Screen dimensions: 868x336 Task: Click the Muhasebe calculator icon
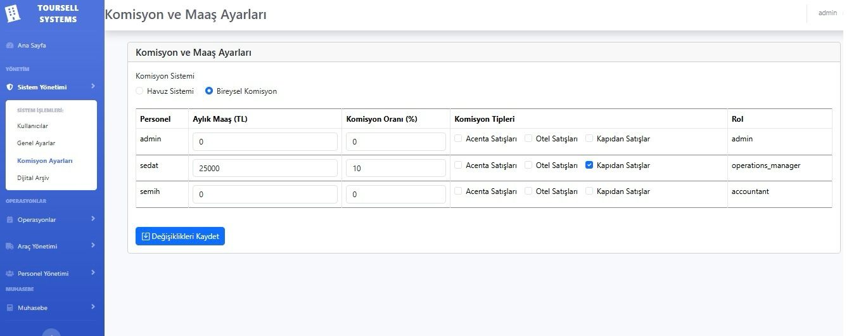10,308
